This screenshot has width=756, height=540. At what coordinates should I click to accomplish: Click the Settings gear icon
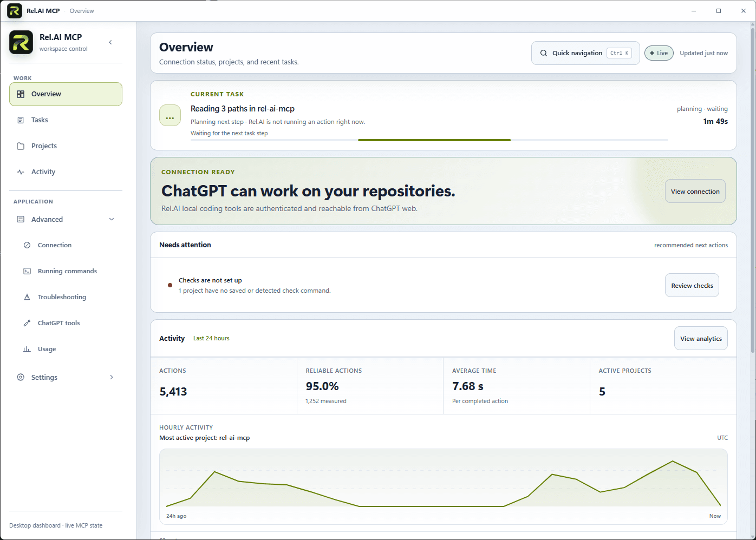coord(21,377)
